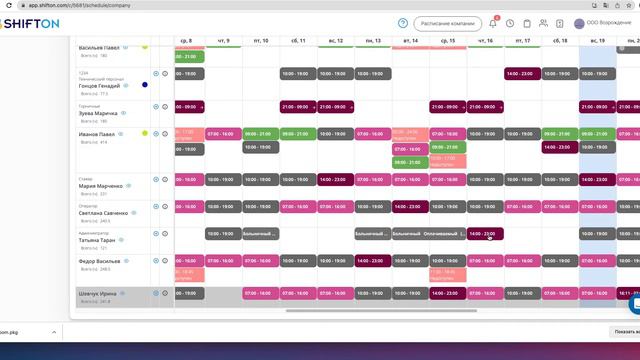The height and width of the screenshot is (360, 640).
Task: Toggle eye icon next to Зуева Маричка
Action: click(x=123, y=113)
